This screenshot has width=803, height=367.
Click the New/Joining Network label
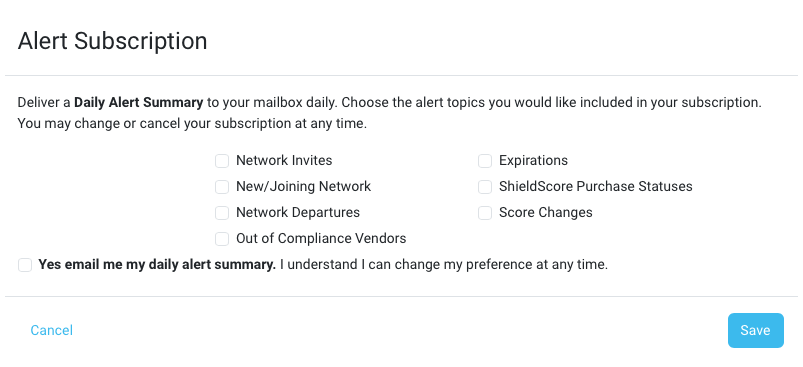304,186
